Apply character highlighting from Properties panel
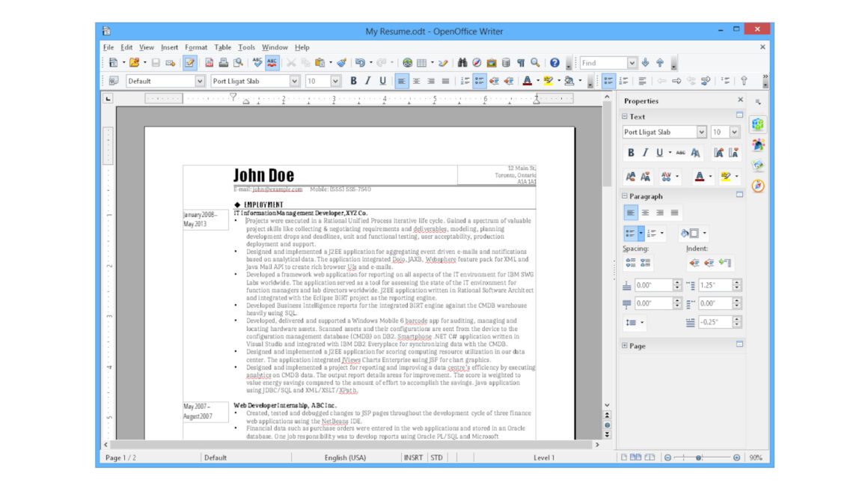 tap(724, 177)
